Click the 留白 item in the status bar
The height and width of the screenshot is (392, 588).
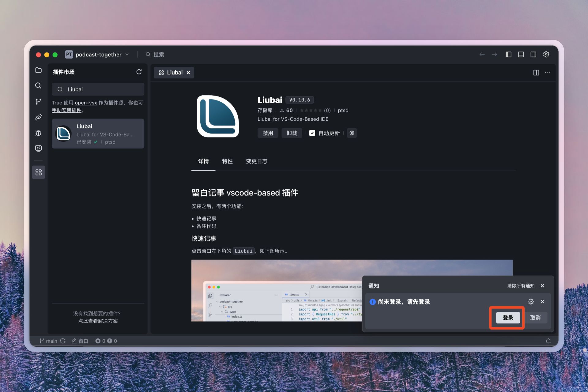[80, 341]
